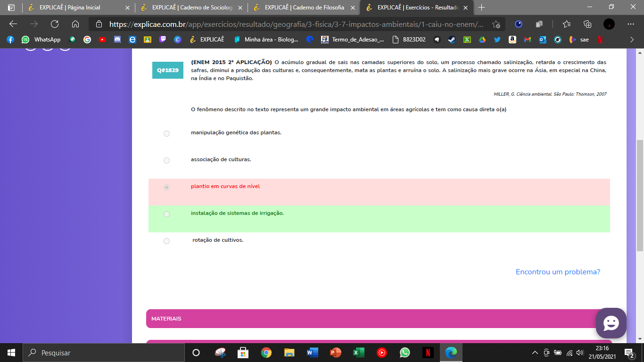Open the tab actions menu icon
644x362 pixels.
point(11,7)
